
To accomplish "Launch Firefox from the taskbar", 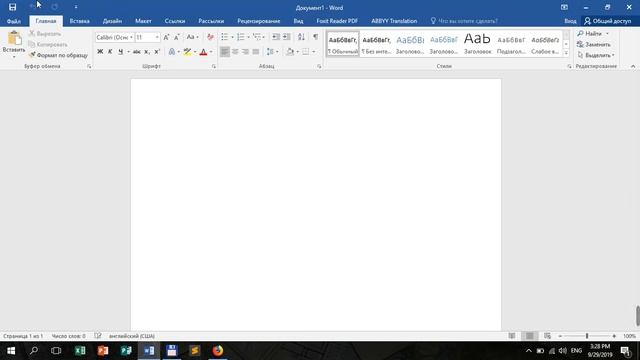I will coord(218,351).
